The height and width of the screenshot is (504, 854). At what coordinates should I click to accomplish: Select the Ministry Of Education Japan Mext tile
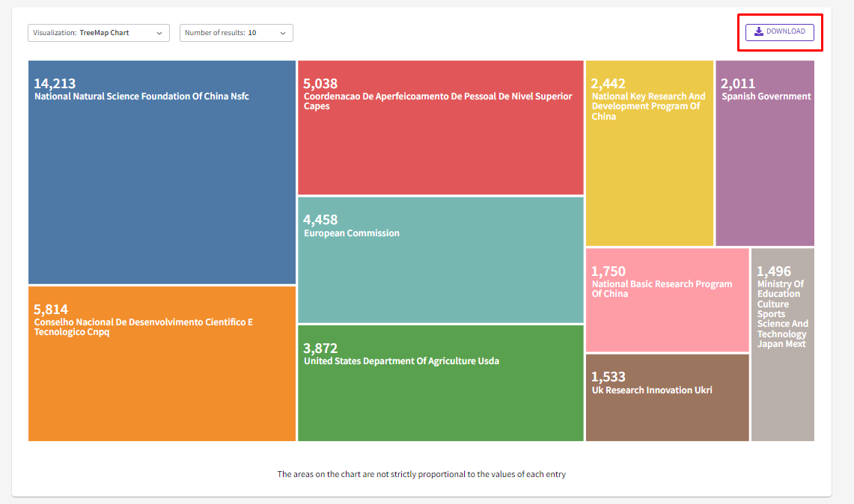[x=783, y=345]
